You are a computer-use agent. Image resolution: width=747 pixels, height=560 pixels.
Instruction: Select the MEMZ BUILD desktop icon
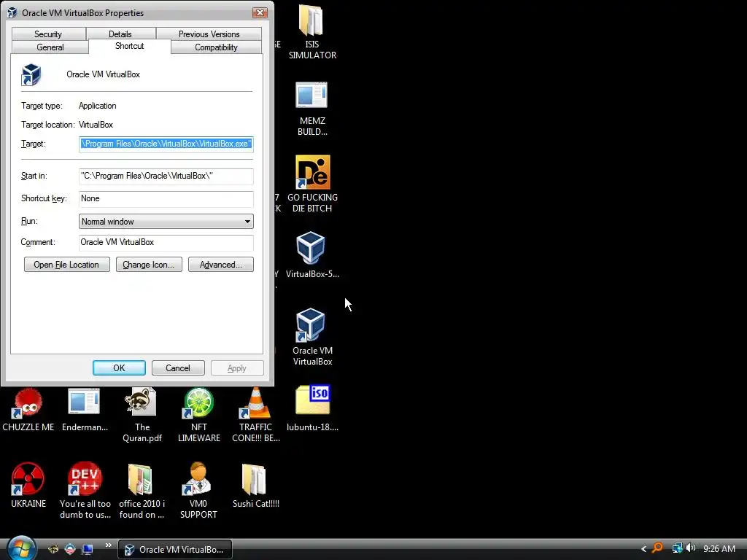(x=311, y=96)
